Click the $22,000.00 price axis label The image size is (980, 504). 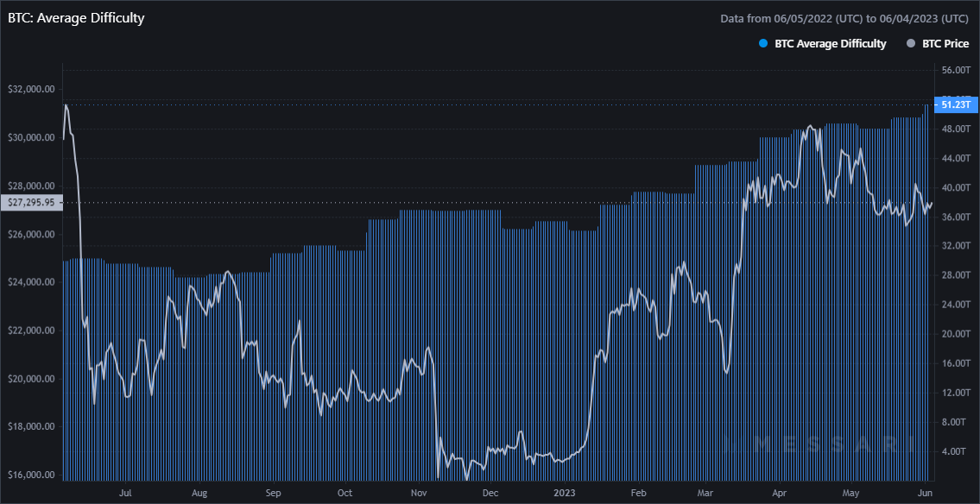click(x=31, y=331)
